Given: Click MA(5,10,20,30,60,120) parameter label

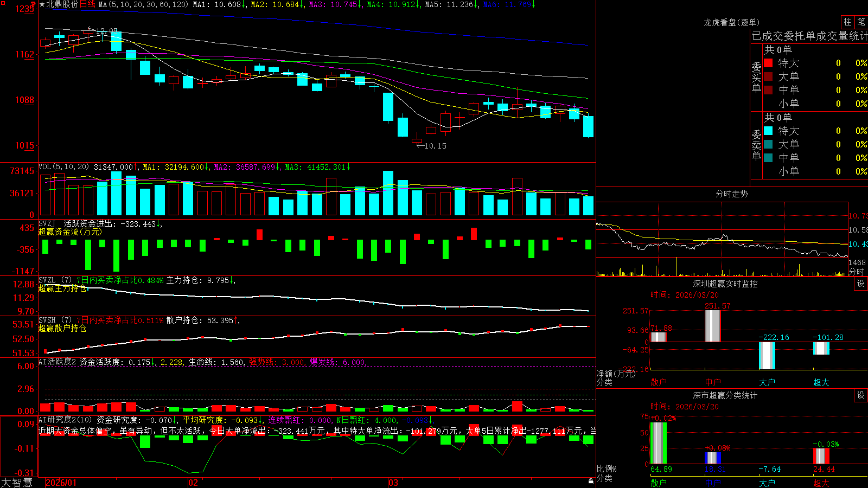Looking at the screenshot, I should (143, 4).
